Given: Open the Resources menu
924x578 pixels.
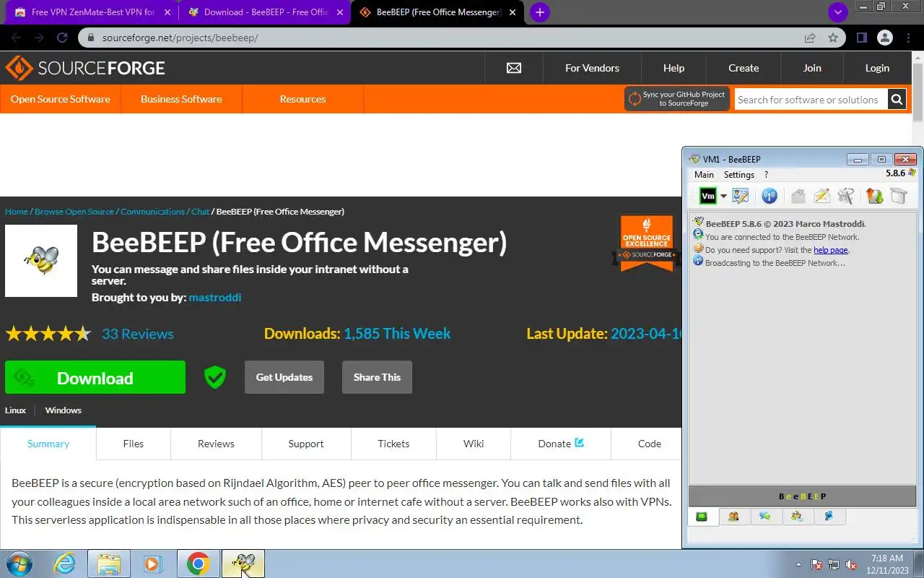Looking at the screenshot, I should pyautogui.click(x=302, y=99).
